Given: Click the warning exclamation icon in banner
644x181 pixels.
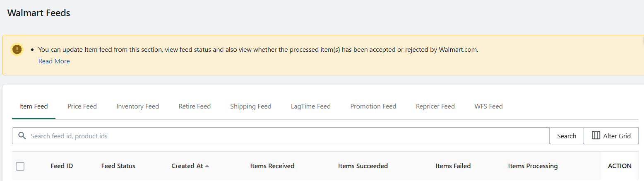Looking at the screenshot, I should tap(17, 49).
